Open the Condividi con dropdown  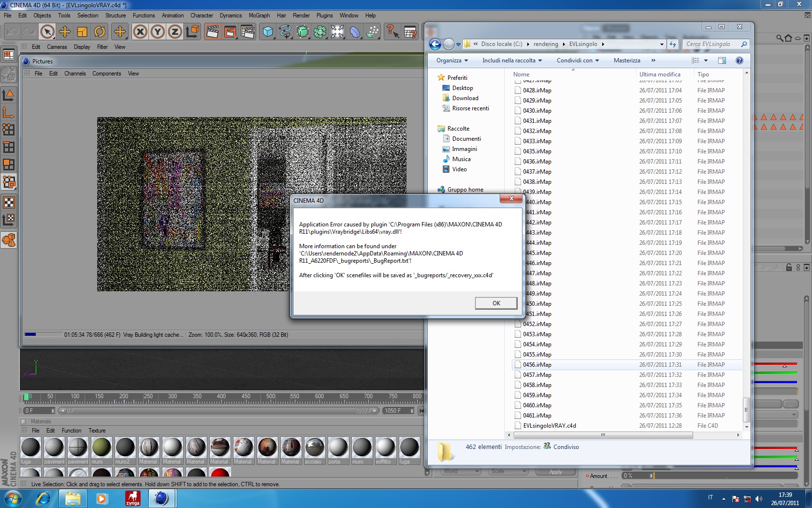pos(578,60)
